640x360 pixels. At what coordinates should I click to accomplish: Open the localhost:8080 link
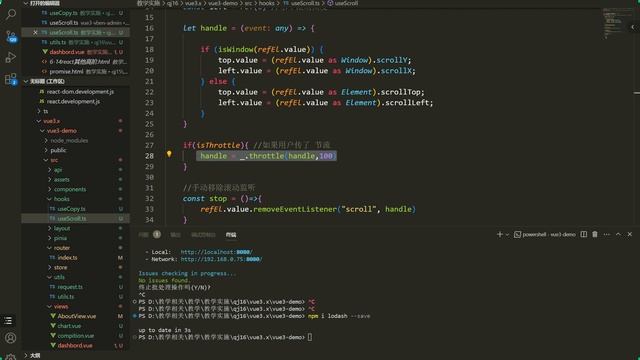pyautogui.click(x=216, y=252)
